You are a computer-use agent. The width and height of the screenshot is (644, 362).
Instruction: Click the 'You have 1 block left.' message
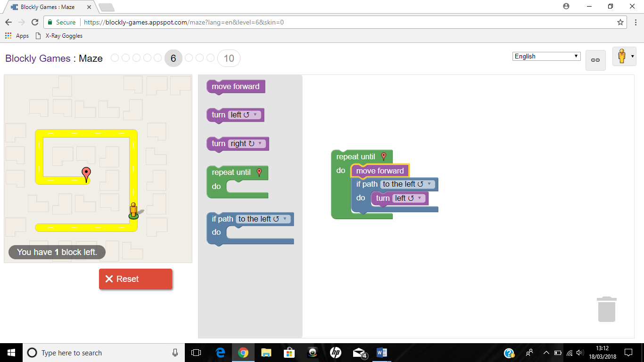pyautogui.click(x=57, y=252)
